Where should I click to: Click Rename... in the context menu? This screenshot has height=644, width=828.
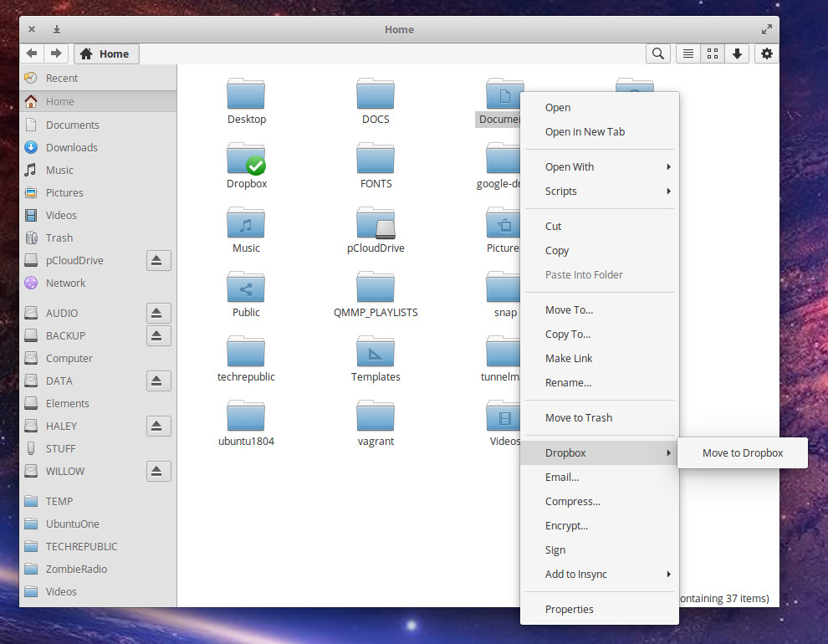pos(569,382)
